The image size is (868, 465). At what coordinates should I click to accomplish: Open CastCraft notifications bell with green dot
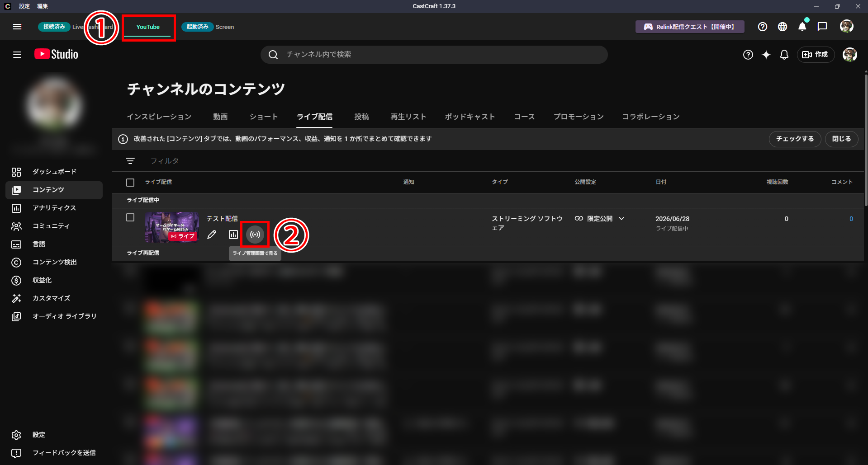click(802, 26)
